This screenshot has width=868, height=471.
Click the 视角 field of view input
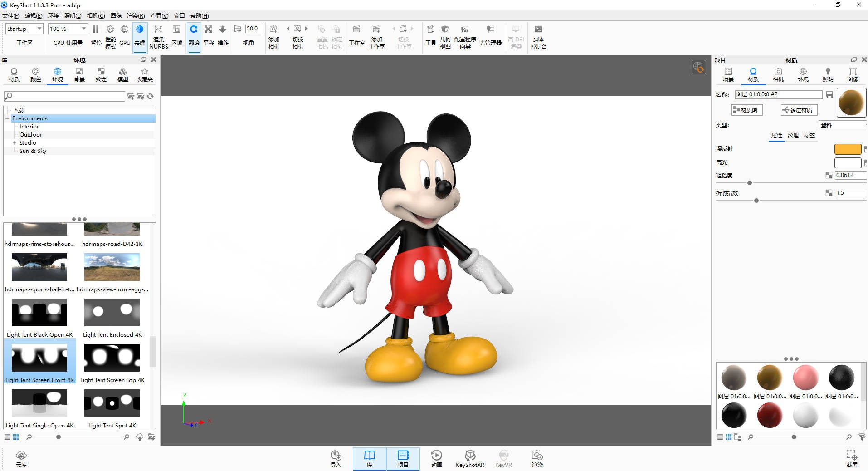[254, 29]
